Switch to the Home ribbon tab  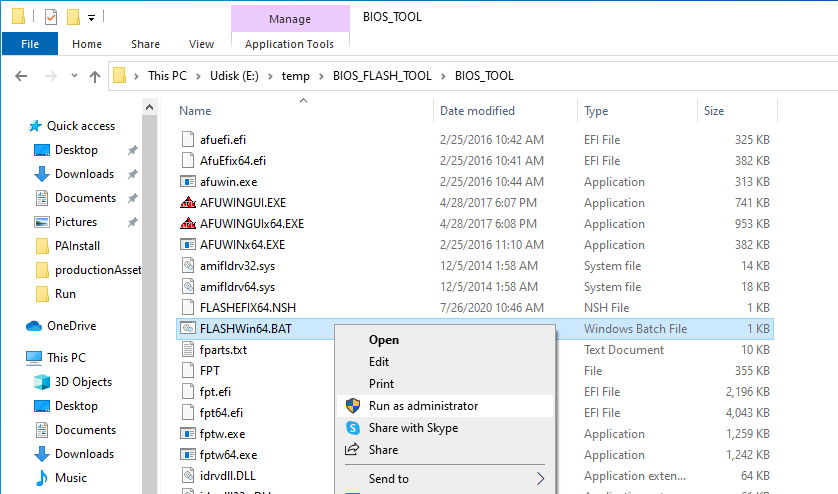pos(87,44)
